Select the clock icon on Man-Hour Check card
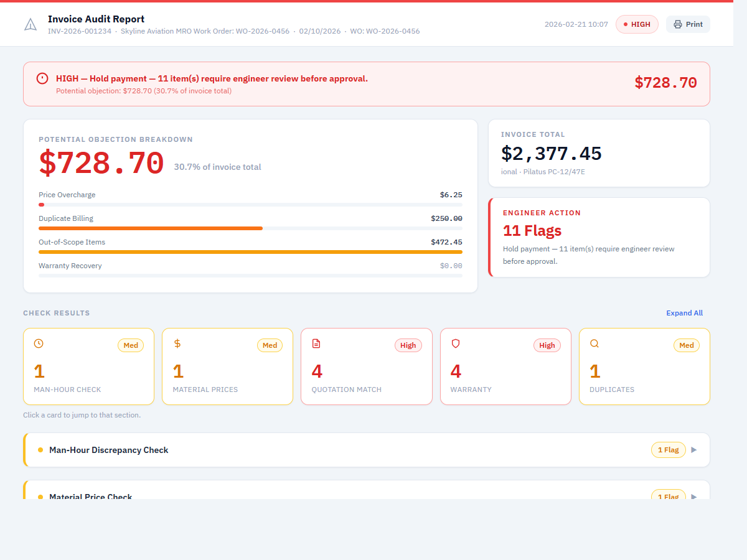Viewport: 747px width, 560px height. coord(38,343)
